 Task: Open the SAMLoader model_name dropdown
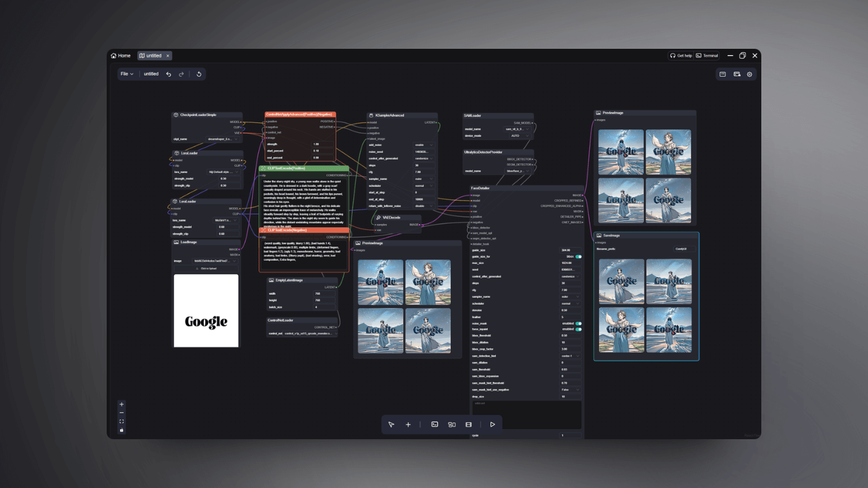517,129
